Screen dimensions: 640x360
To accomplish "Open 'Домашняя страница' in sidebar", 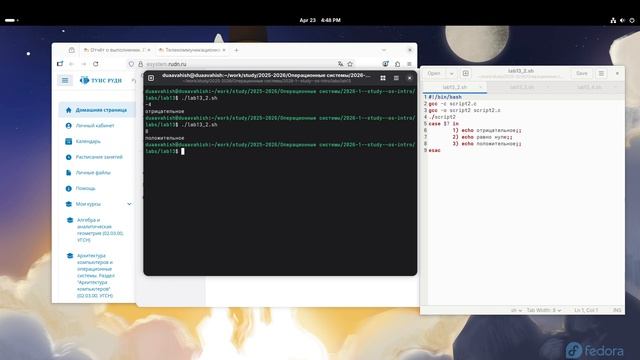I will click(x=97, y=110).
